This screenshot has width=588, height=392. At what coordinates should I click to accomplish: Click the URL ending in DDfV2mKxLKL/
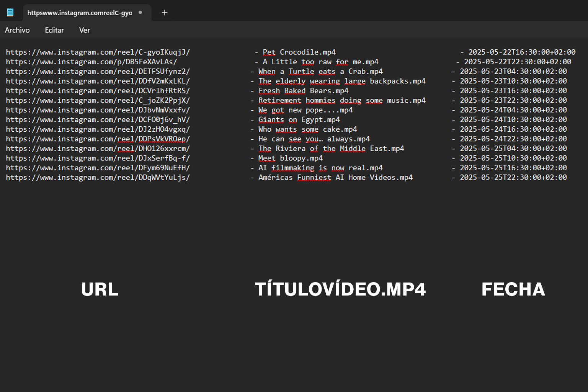(x=98, y=81)
